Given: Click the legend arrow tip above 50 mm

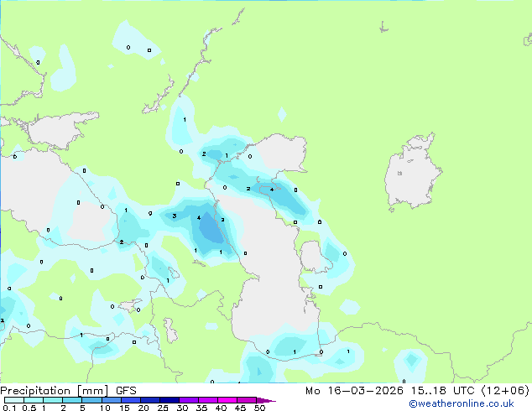Looking at the screenshot, I should pos(266,401).
